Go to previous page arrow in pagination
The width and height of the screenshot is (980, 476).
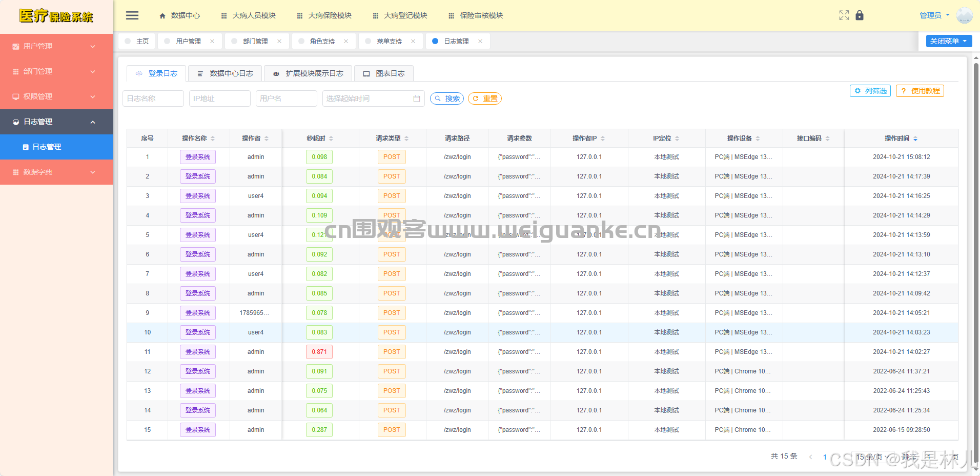(x=810, y=457)
